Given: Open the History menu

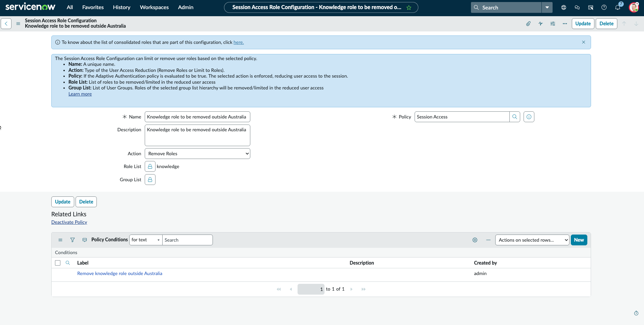Looking at the screenshot, I should pyautogui.click(x=121, y=7).
